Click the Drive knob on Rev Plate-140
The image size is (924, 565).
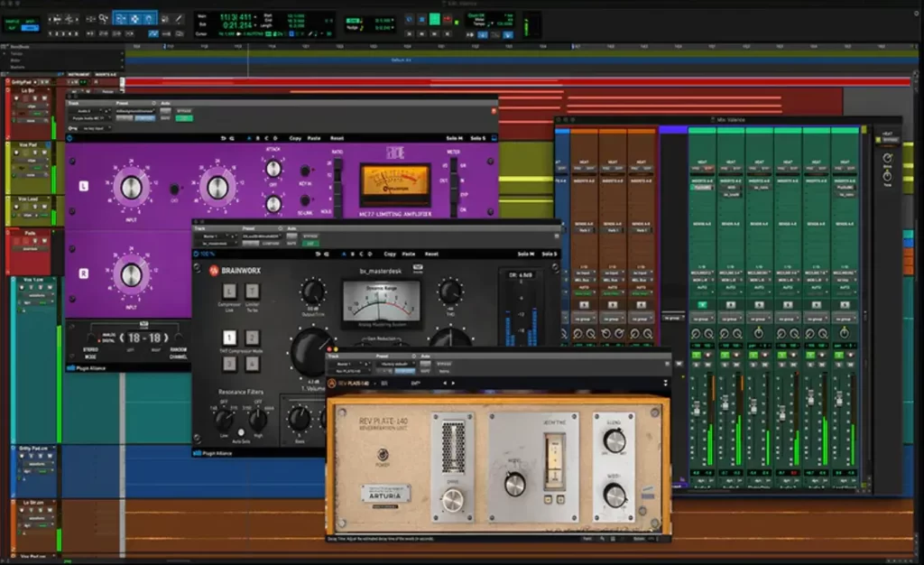453,501
